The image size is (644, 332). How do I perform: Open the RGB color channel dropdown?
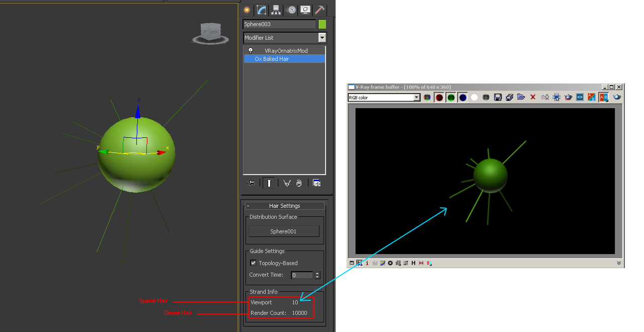click(417, 98)
